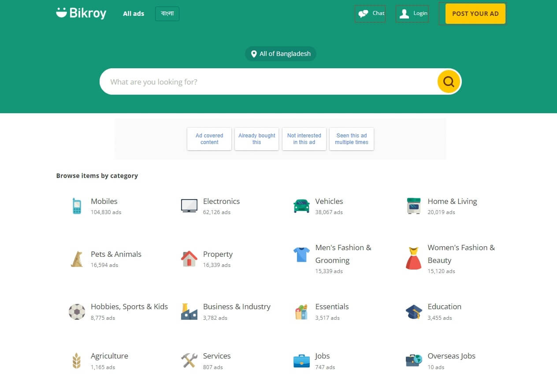Open Services using the wrench icon
The image size is (557, 392).
[x=189, y=360]
